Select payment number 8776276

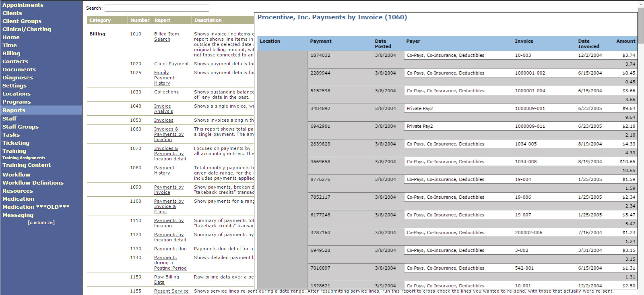320,179
